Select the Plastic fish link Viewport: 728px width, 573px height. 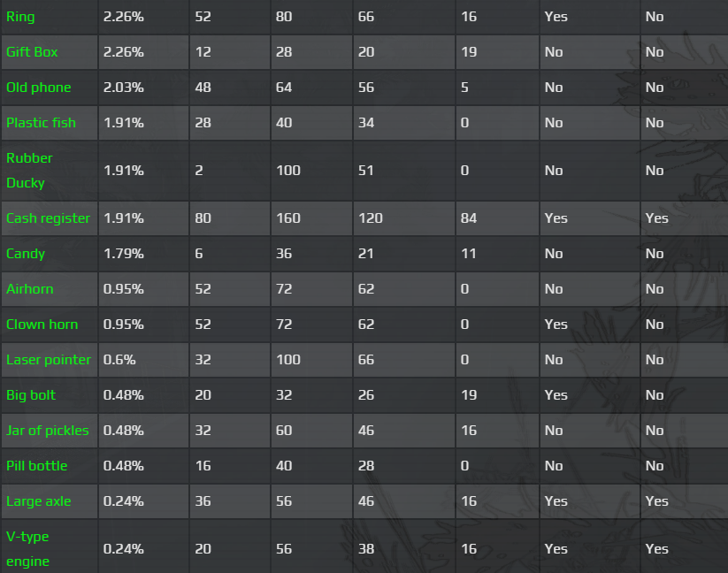tap(41, 123)
